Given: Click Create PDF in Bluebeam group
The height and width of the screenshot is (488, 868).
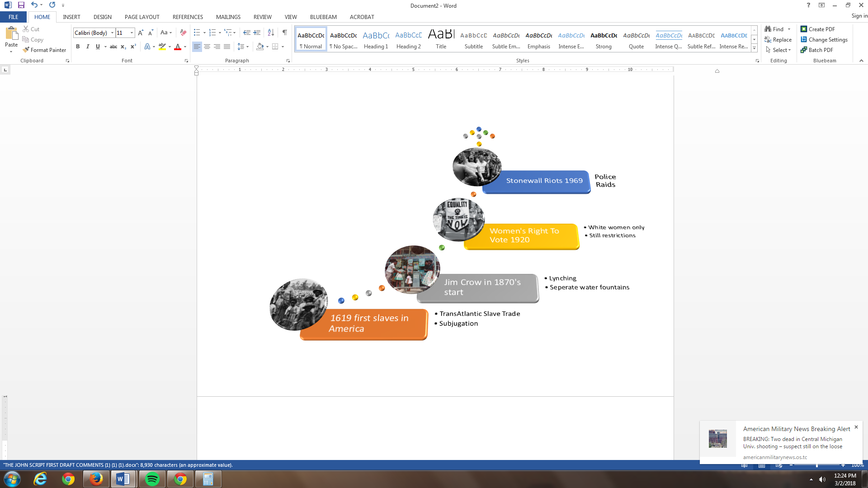Looking at the screenshot, I should click(817, 29).
